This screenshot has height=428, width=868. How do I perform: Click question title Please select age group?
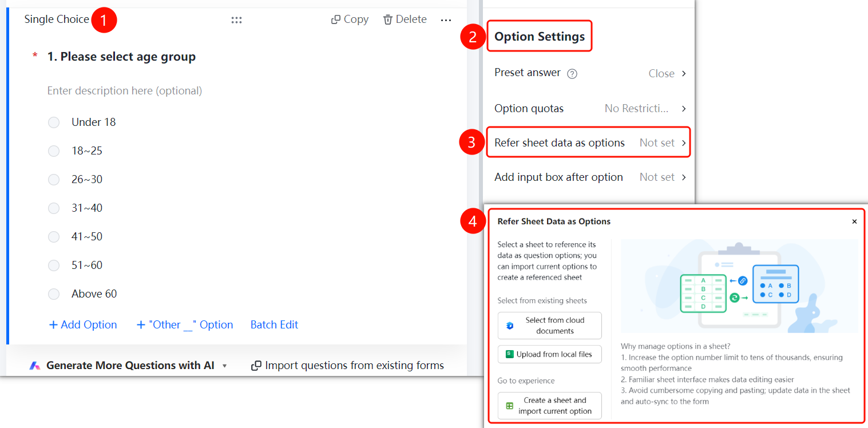point(121,57)
